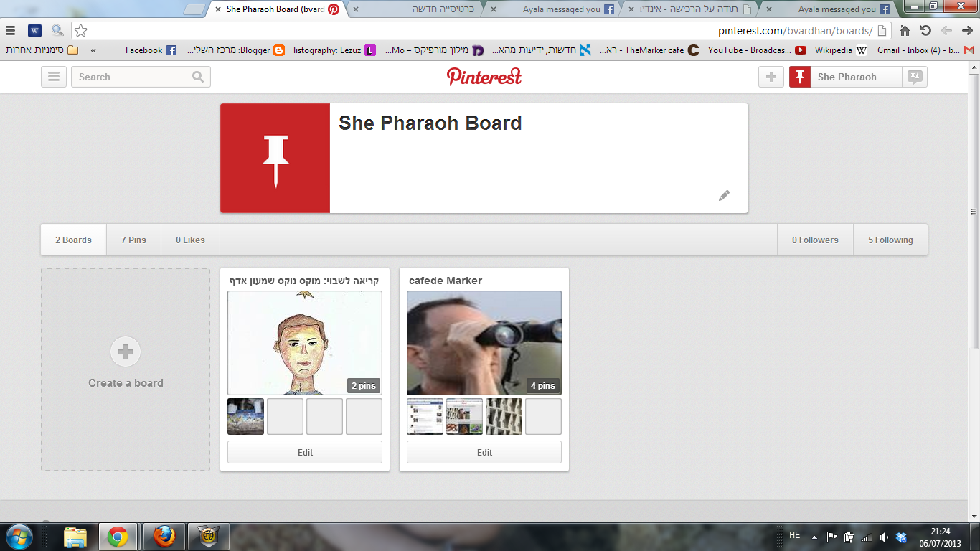Viewport: 980px width, 551px height.
Task: Open the YouTube bookmark
Action: 757,50
